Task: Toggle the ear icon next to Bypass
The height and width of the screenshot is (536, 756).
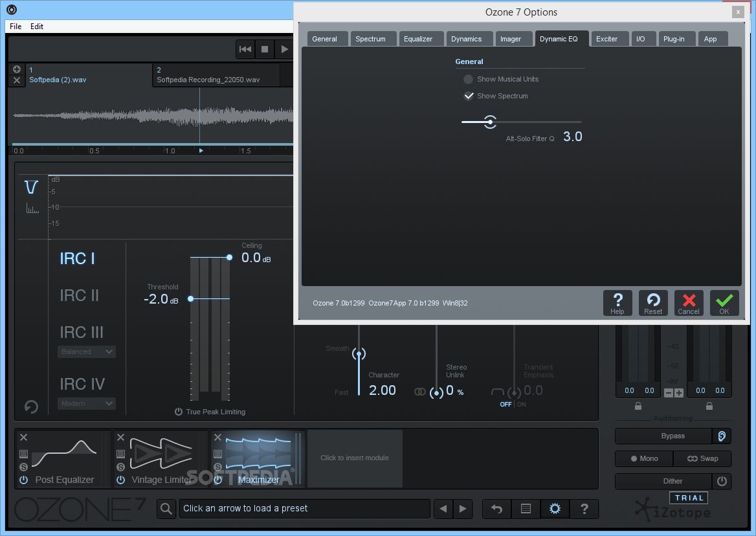Action: [722, 436]
